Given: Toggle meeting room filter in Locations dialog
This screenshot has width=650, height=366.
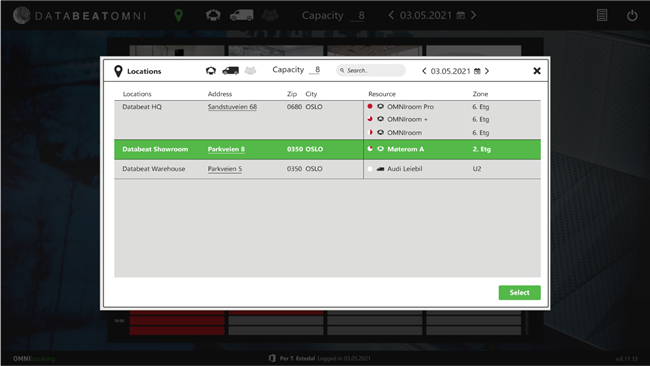Looking at the screenshot, I should click(211, 71).
